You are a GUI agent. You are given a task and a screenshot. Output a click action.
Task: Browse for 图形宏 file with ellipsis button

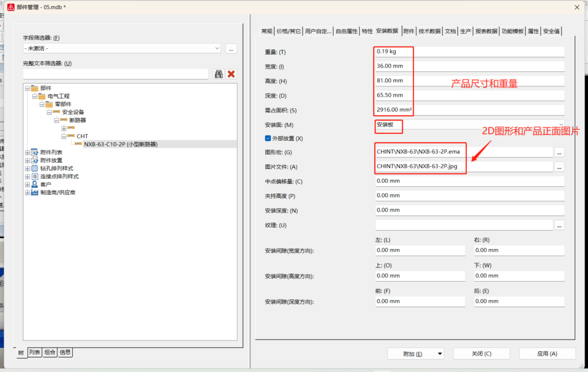tap(559, 152)
